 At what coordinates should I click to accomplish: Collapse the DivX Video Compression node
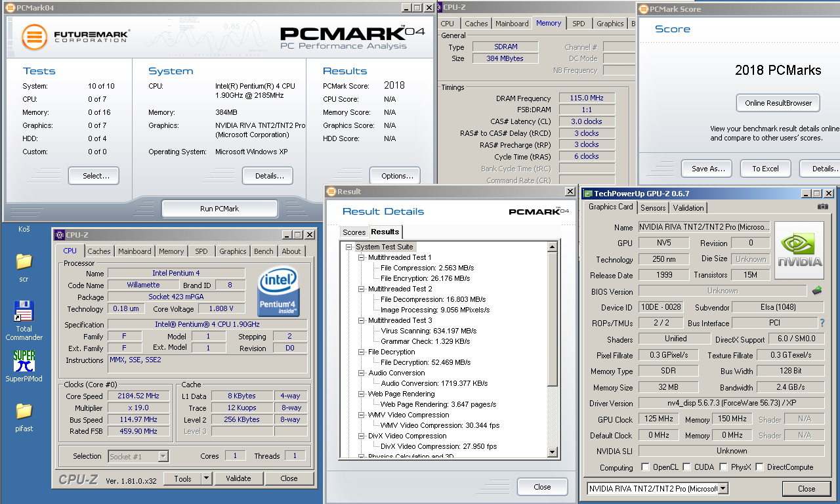point(361,436)
